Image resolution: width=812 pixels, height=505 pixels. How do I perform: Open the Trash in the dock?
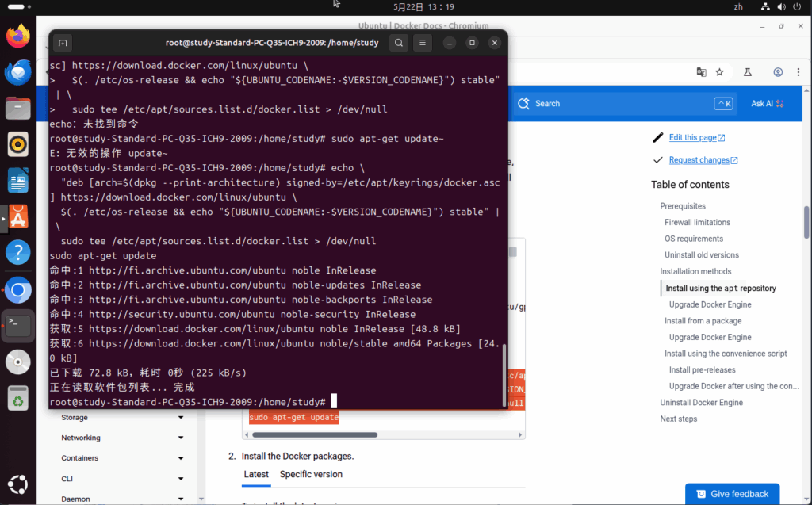tap(18, 398)
